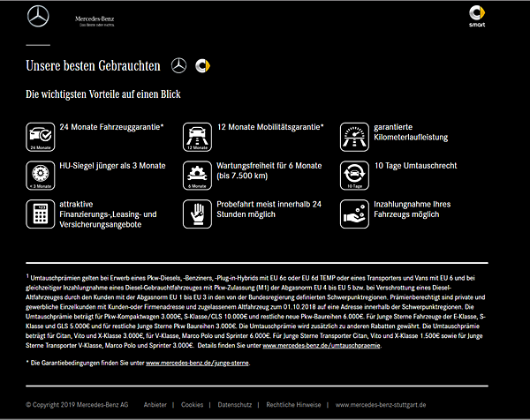Click the Umtauschprämien footnote paragraph

(256, 311)
